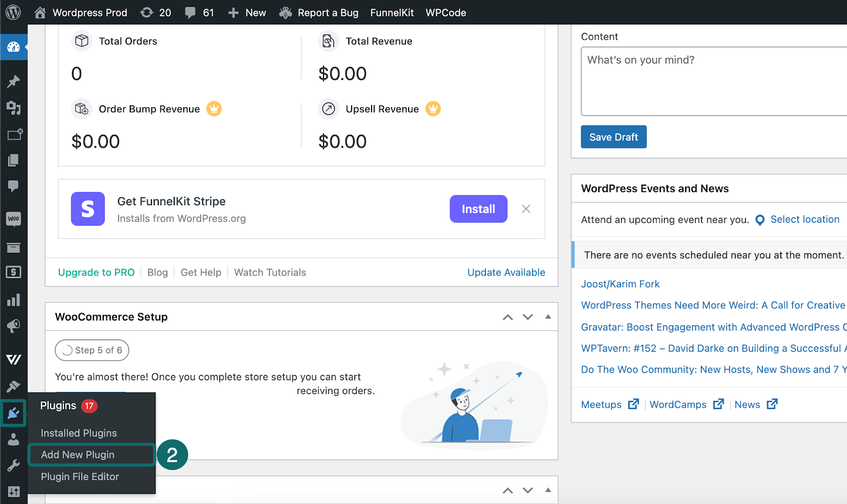Collapse the WooCommerce Setup panel
Image resolution: width=847 pixels, height=504 pixels.
pyautogui.click(x=548, y=316)
